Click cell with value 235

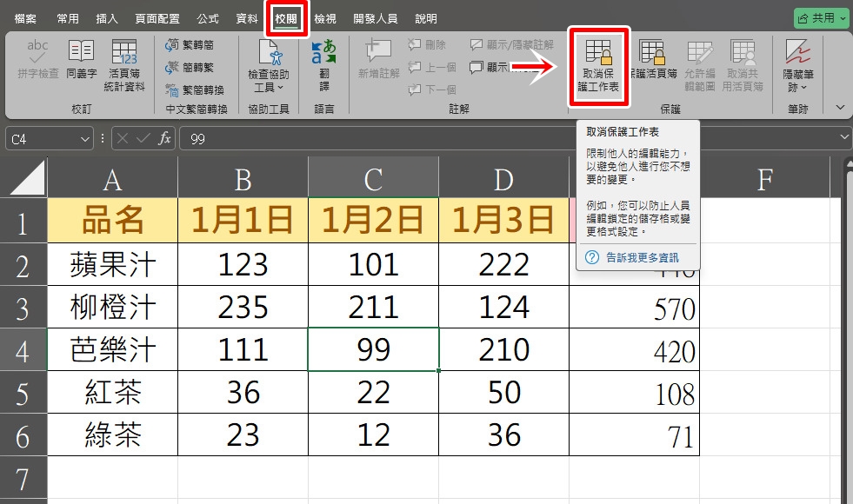(243, 308)
